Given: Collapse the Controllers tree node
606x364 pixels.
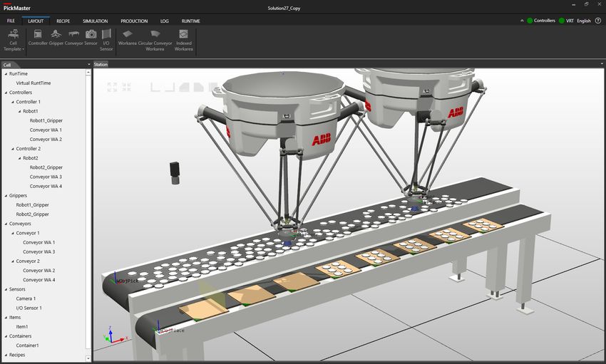Looking at the screenshot, I should tap(6, 93).
